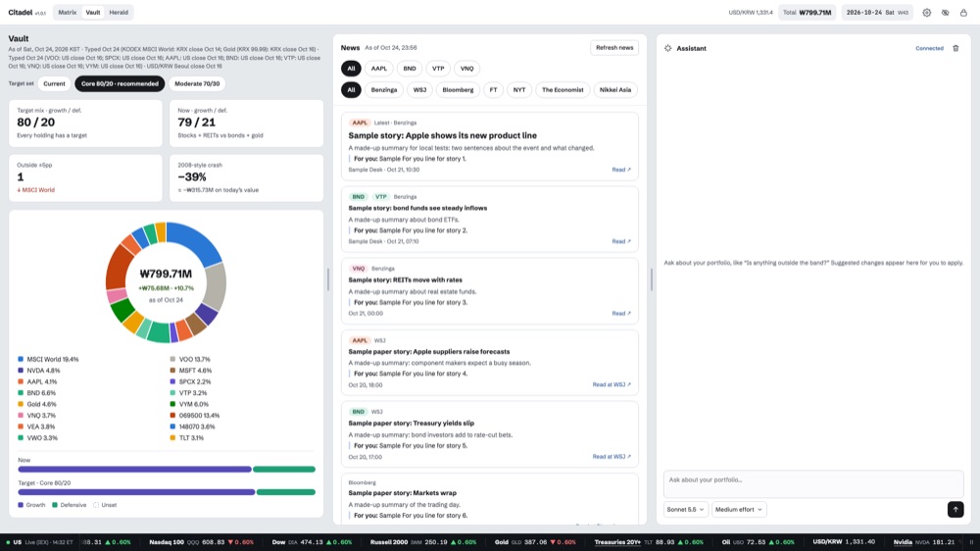Open Read link for Apple product story
Screen dimensions: 980x551
click(621, 170)
